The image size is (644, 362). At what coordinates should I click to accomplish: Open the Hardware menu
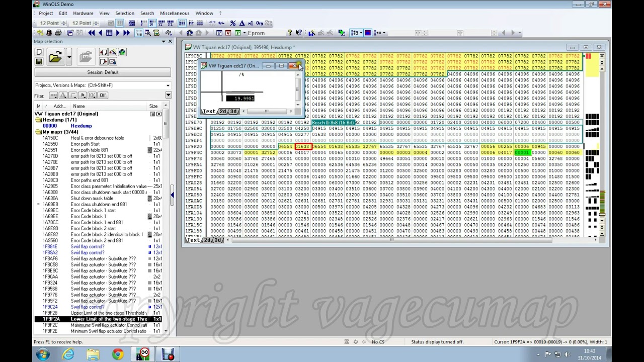point(83,13)
